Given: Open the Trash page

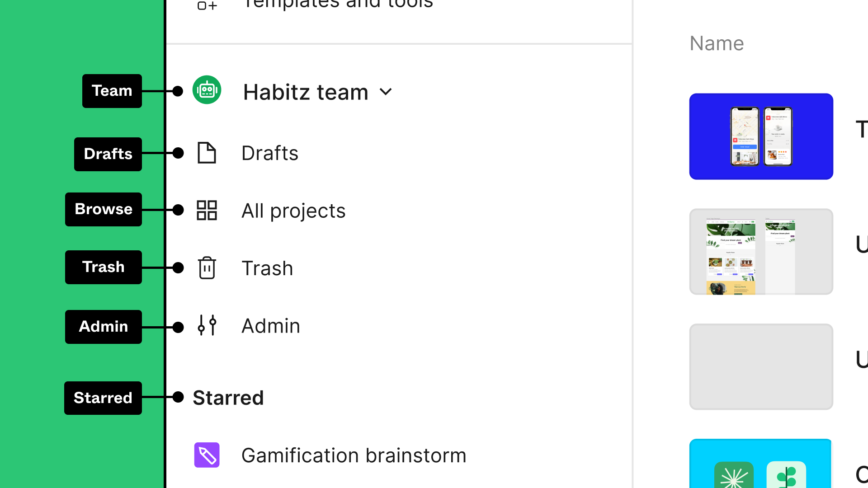Looking at the screenshot, I should pos(267,268).
